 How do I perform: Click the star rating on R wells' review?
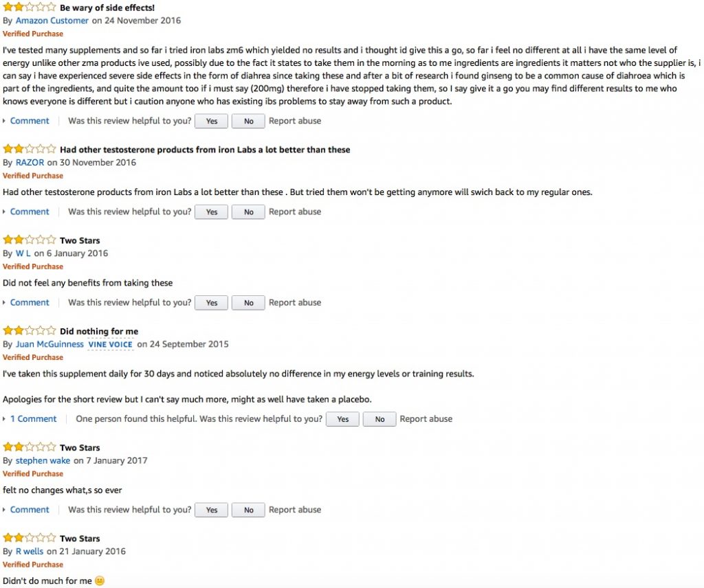[x=27, y=538]
